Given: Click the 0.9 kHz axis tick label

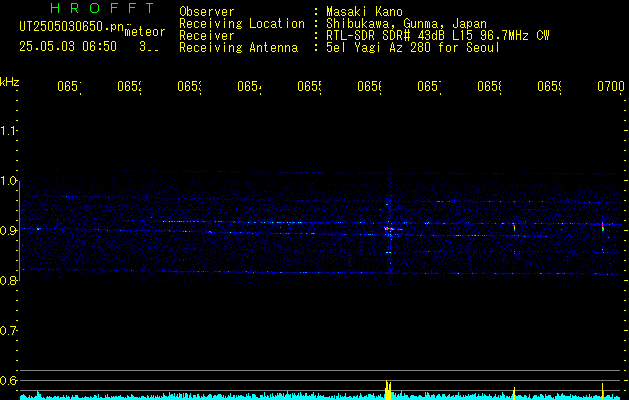Looking at the screenshot, I should click(x=8, y=230).
